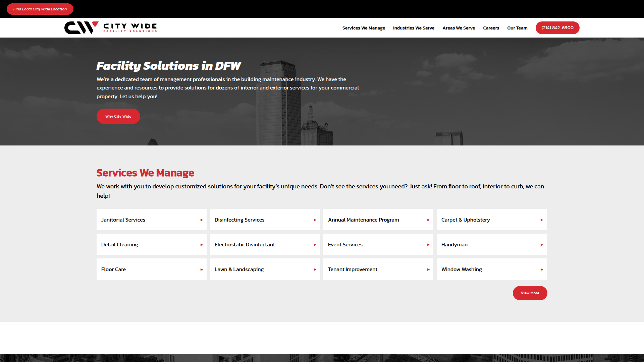The image size is (644, 362).
Task: Click the arrow on Carpet & Upholstery card
Action: pos(542,220)
